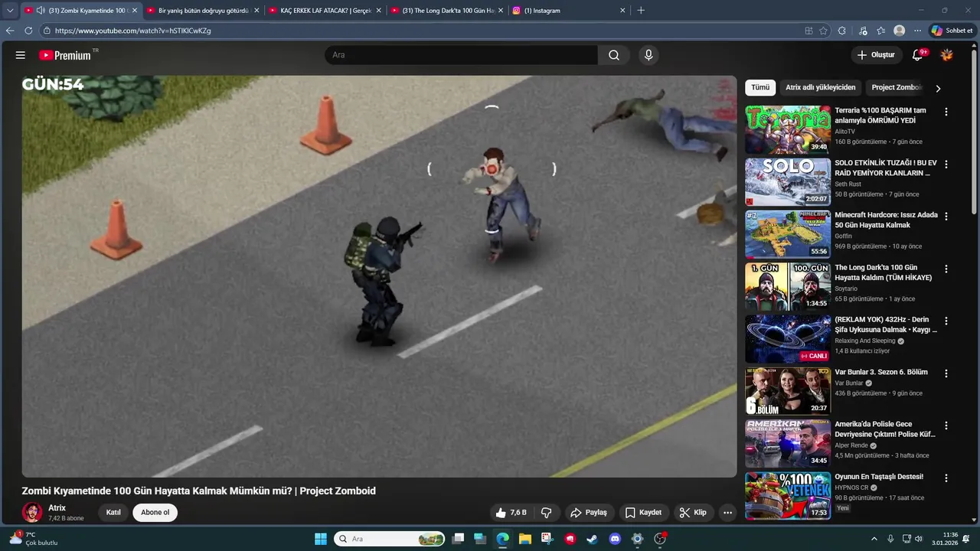Open options for Var Bunlar video
The image size is (980, 551).
[x=946, y=373]
